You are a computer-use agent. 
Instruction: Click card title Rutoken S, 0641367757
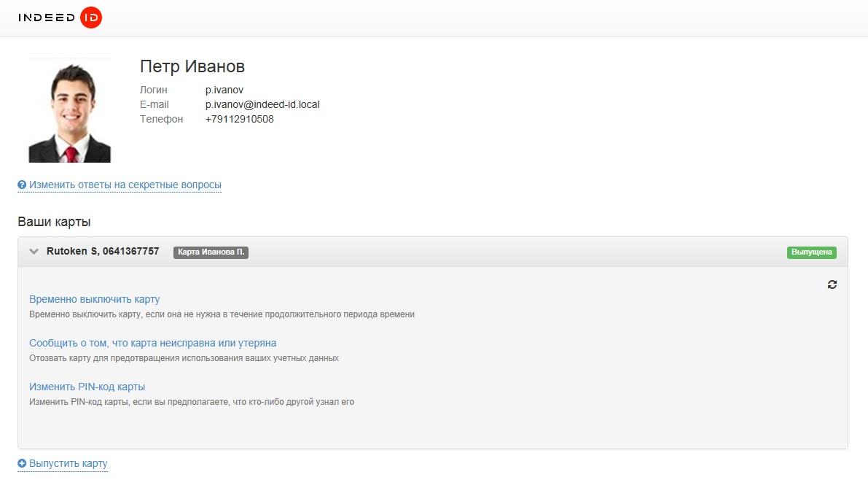point(103,252)
